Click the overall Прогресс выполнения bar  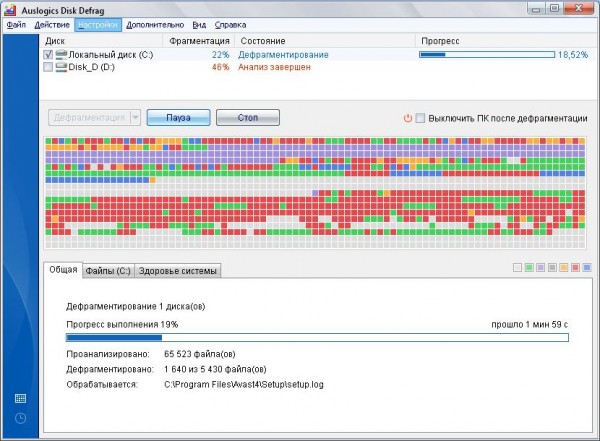pyautogui.click(x=317, y=337)
